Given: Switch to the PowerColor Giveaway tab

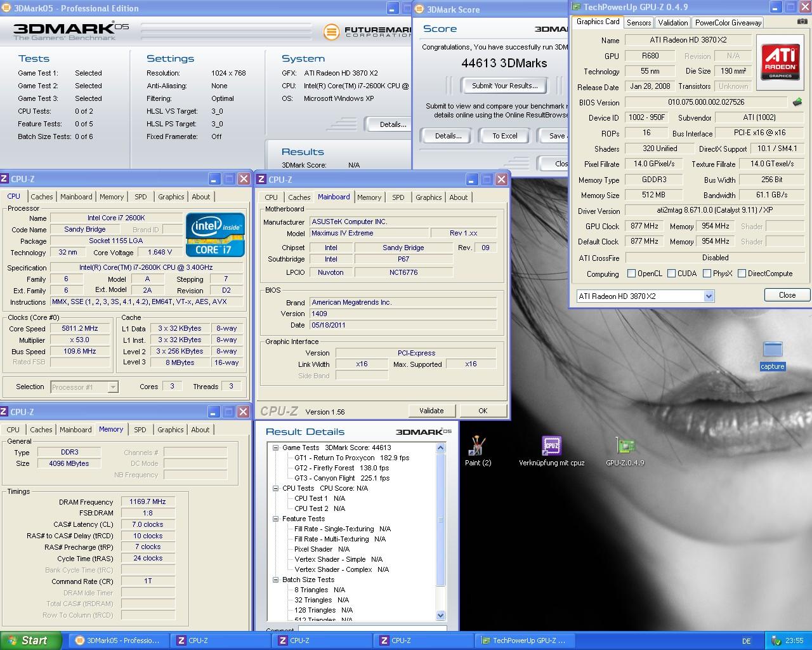Looking at the screenshot, I should click(x=728, y=23).
